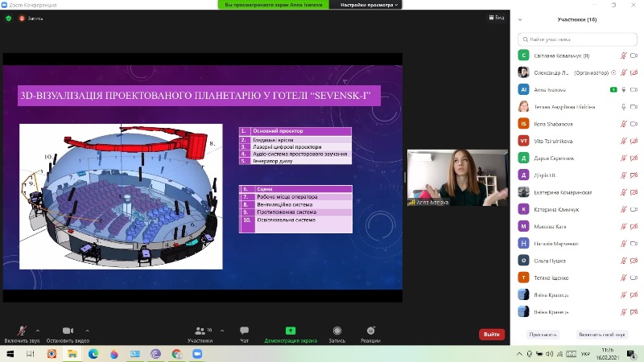The image size is (644, 362).
Task: Switch layout using the Вид button
Action: pyautogui.click(x=497, y=17)
